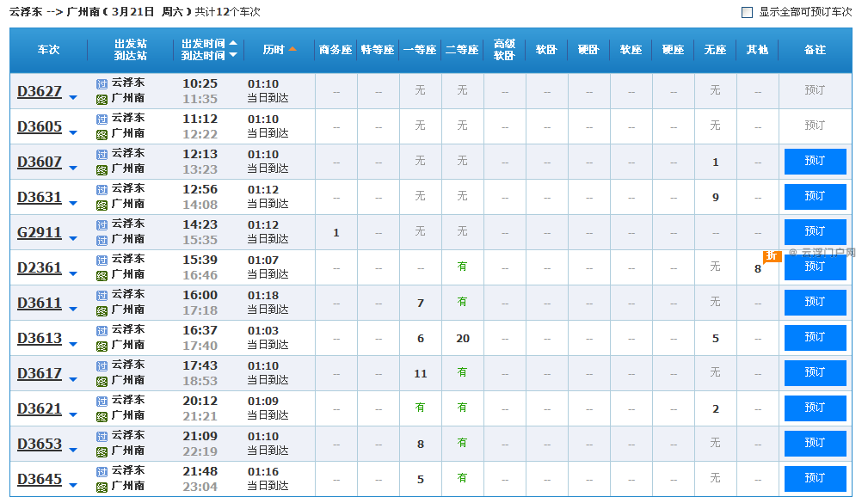Open train D3617 link

[x=40, y=373]
